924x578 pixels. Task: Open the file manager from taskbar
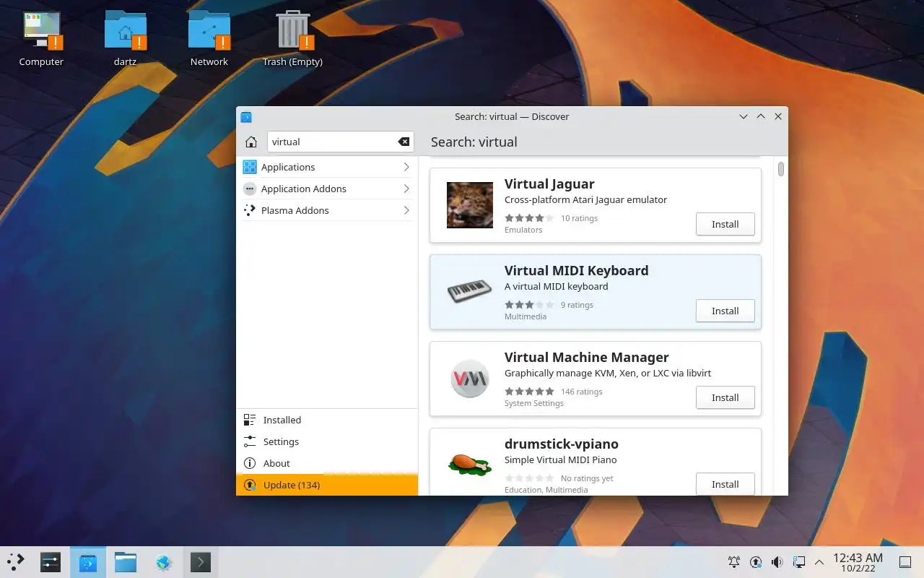pyautogui.click(x=126, y=562)
